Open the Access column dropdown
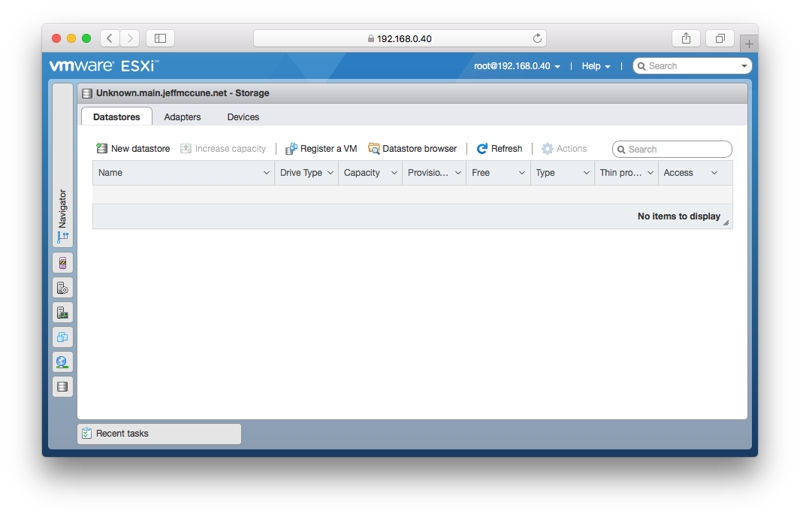The image size is (800, 517). [x=714, y=173]
